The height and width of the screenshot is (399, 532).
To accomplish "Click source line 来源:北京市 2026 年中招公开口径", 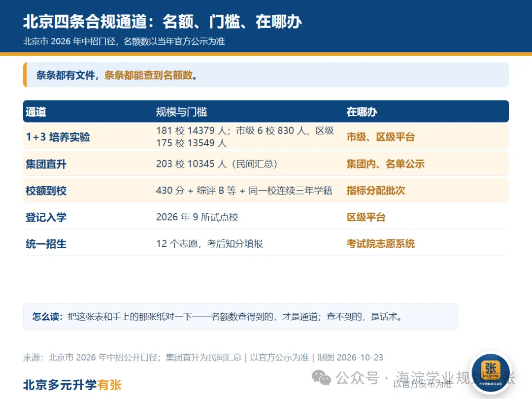I will point(203,357).
